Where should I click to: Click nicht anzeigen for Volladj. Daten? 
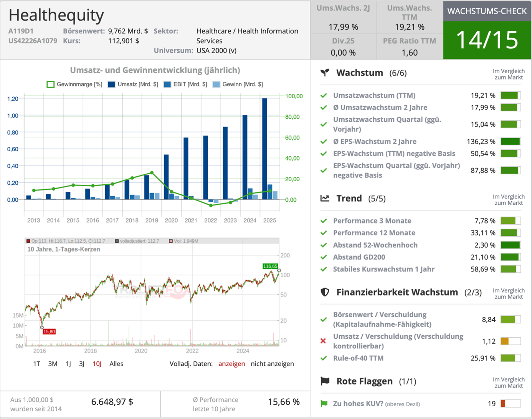272,364
